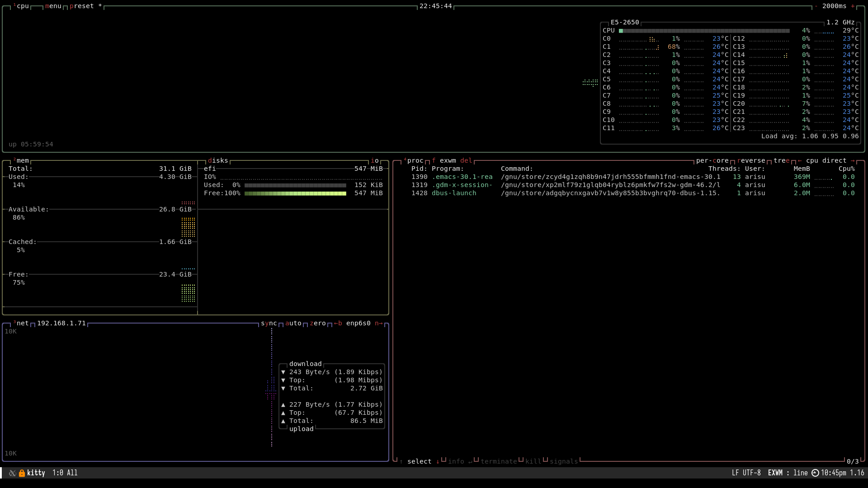Select the .emacs-30.1-rea process row
868x488 pixels.
click(462, 177)
